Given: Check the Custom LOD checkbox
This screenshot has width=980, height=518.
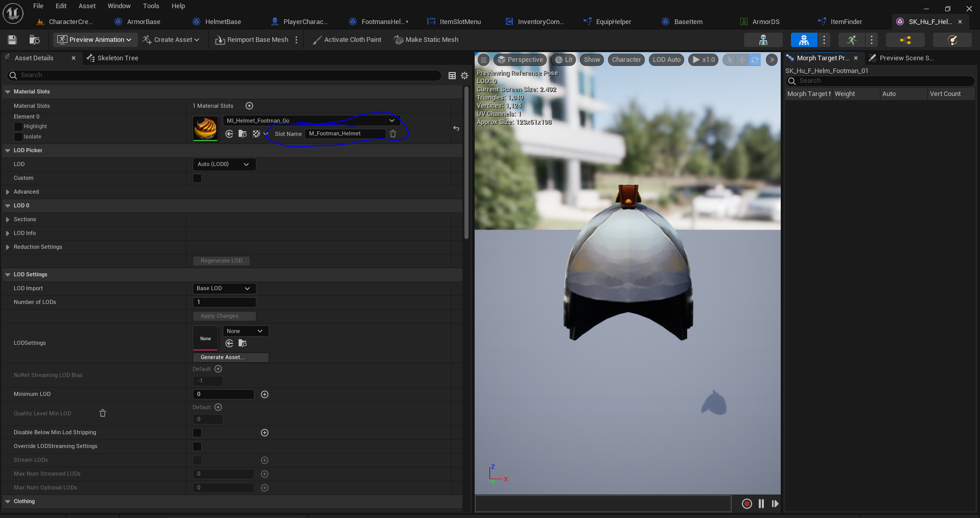Looking at the screenshot, I should (197, 178).
